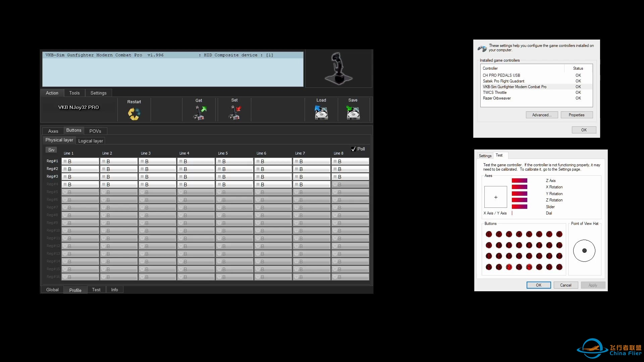Click the game controllers gamepad icon

(x=482, y=49)
